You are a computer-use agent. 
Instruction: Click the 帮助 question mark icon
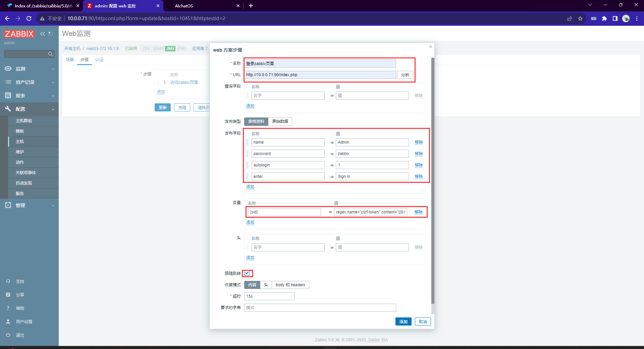[x=8, y=308]
